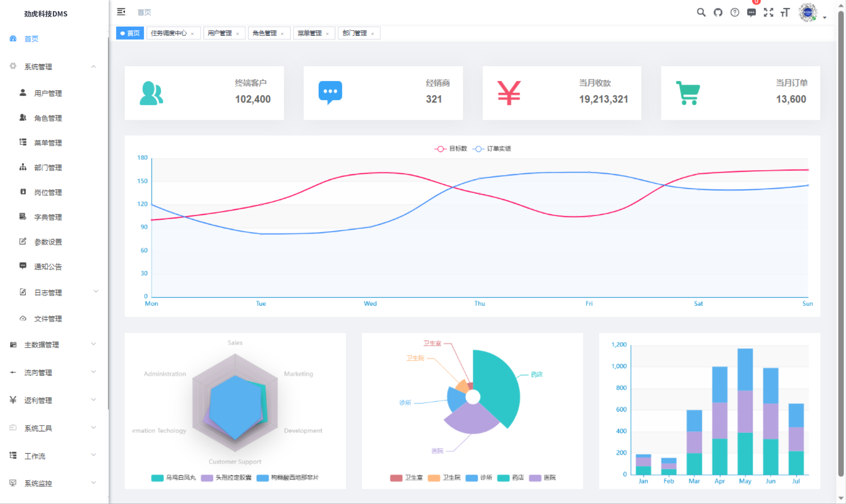The width and height of the screenshot is (846, 504).
Task: Click the 首页 breadcrumb link
Action: coord(144,12)
